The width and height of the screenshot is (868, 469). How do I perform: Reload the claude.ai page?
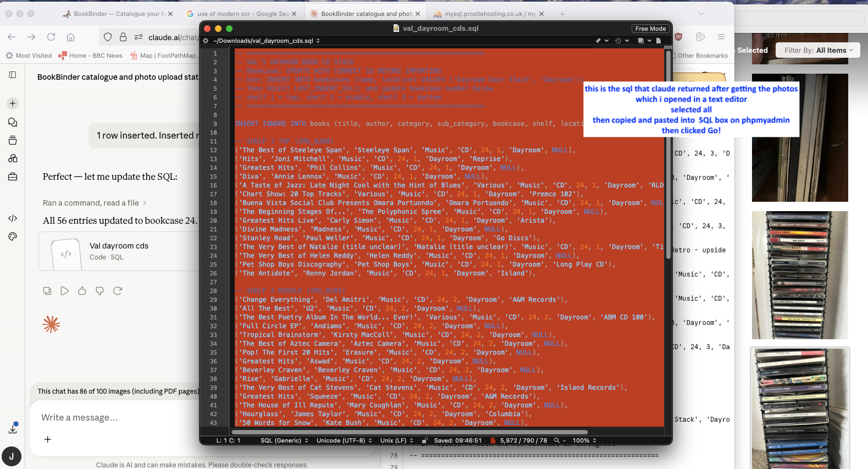[51, 37]
